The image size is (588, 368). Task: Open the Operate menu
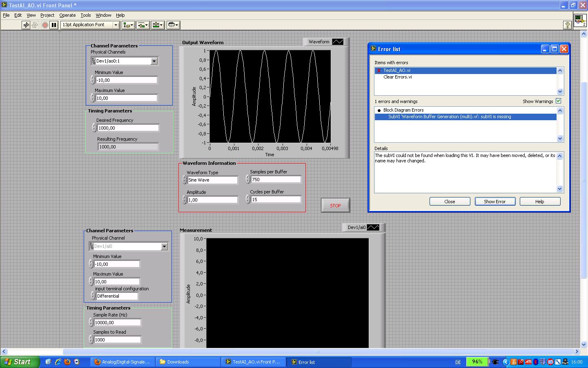tap(67, 15)
